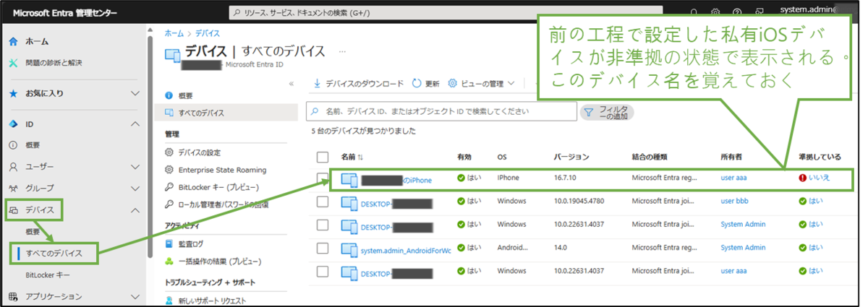Screen dimensions: 868x307
Task: Click the デバイスのダウンロード toolbar command
Action: [x=358, y=83]
